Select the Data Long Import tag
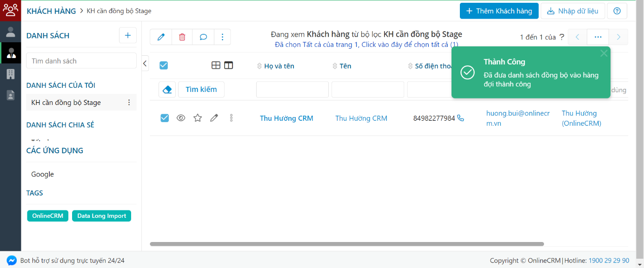Screen dimensions: 644x268 coord(101,216)
